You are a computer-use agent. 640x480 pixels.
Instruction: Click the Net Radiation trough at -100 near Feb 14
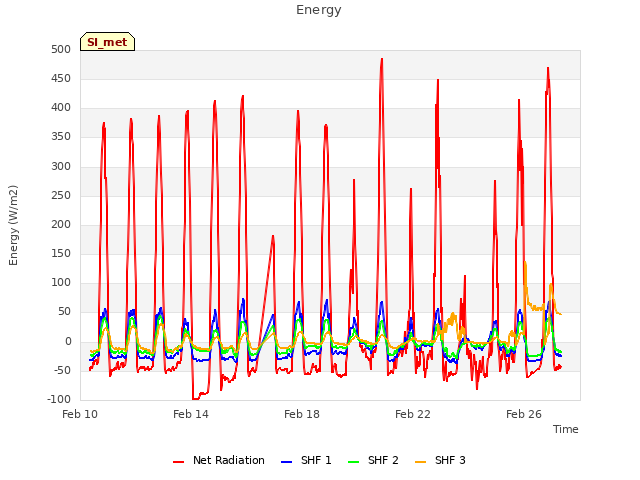tap(196, 398)
